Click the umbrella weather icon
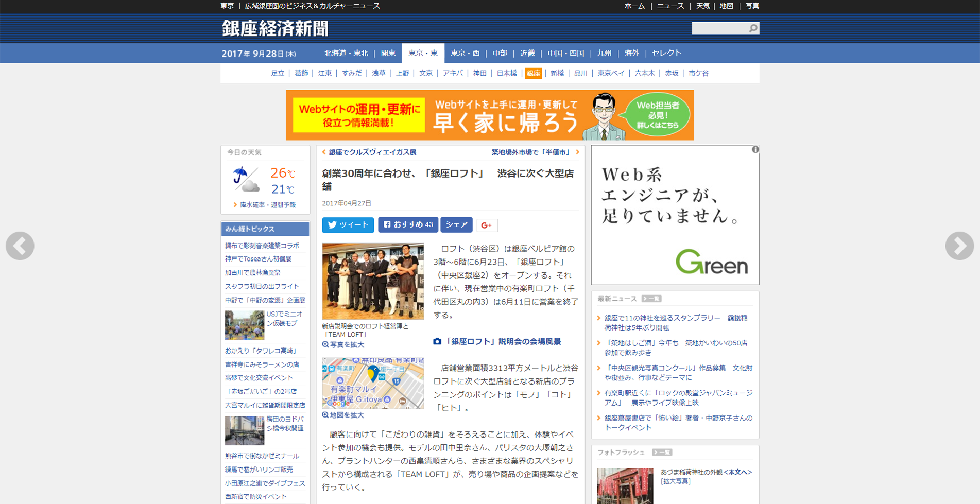Screen dimensions: 980x504 pyautogui.click(x=246, y=180)
